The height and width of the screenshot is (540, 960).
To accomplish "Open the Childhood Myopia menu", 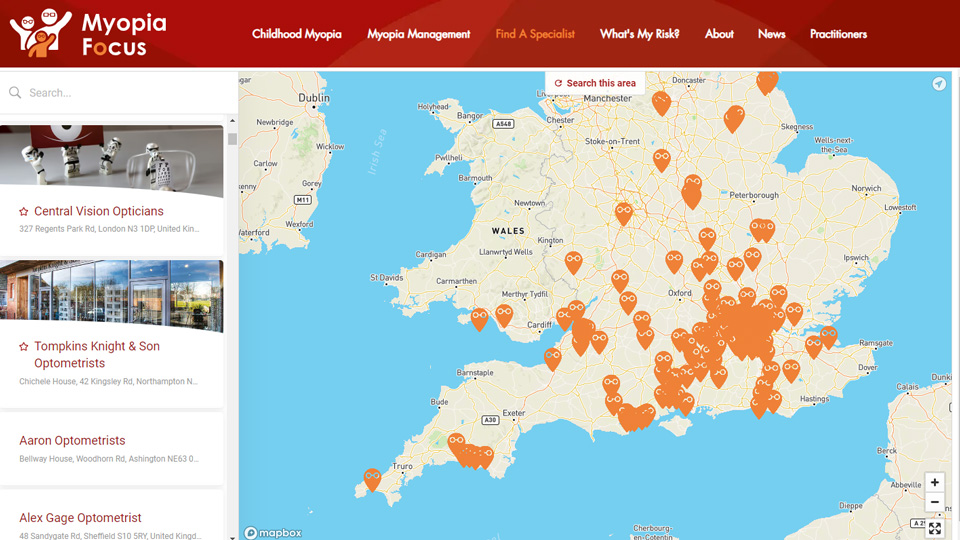I will (297, 34).
